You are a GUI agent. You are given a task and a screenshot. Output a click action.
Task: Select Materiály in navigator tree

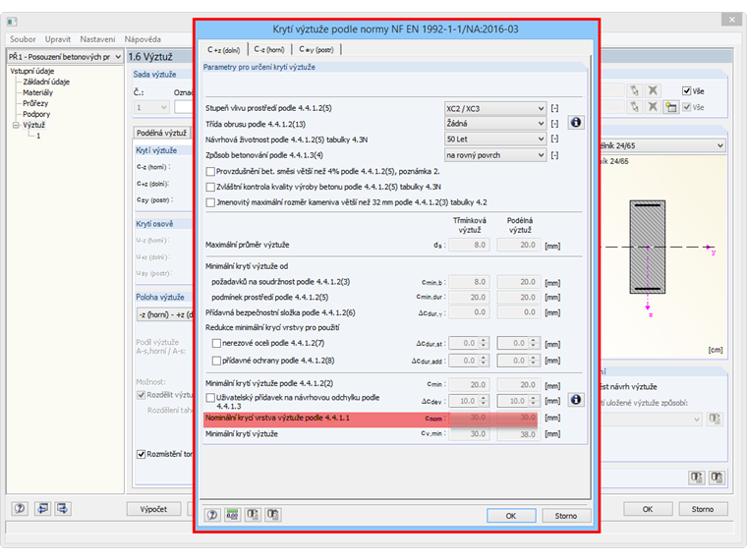pyautogui.click(x=37, y=92)
